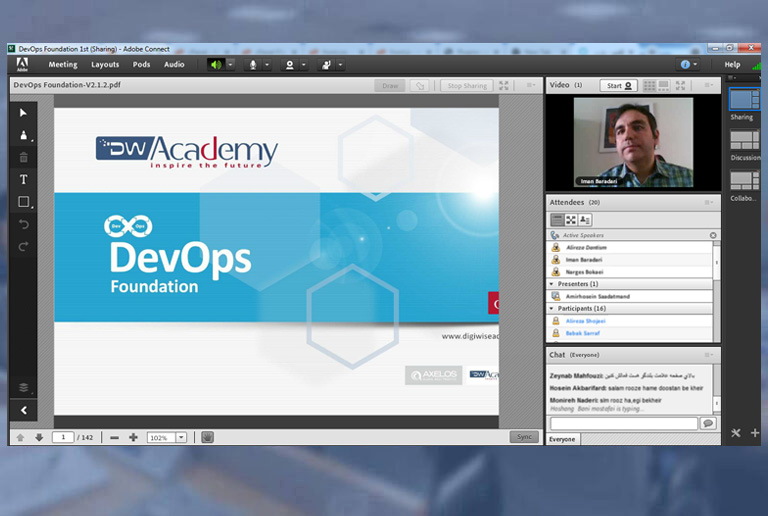This screenshot has height=516, width=768.
Task: Click the pointer icon beside Draw
Action: (x=419, y=86)
